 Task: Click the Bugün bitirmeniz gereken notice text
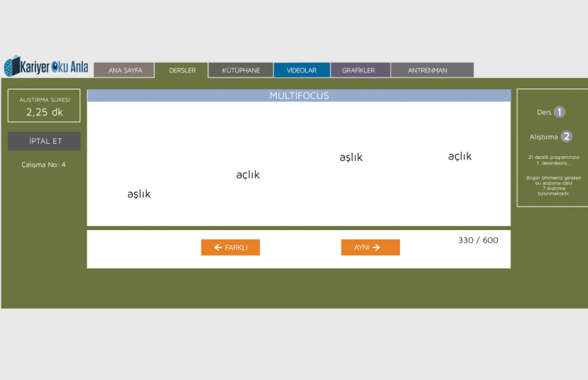(551, 185)
